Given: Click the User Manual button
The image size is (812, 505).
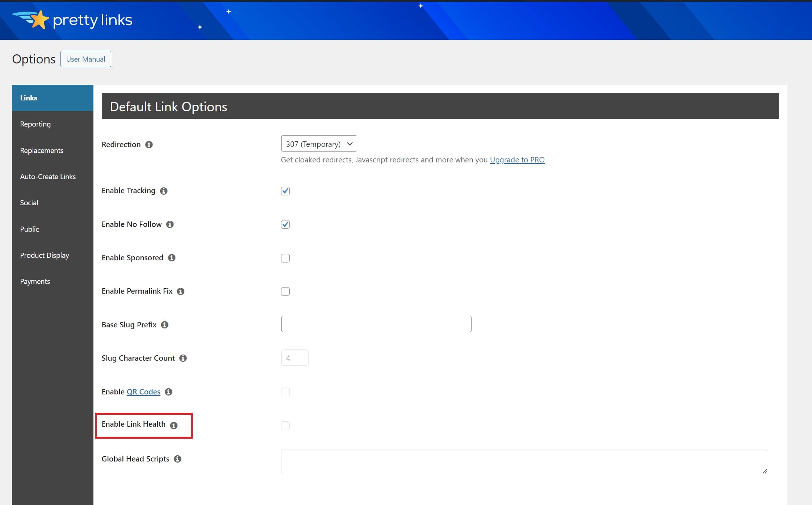Looking at the screenshot, I should point(85,59).
